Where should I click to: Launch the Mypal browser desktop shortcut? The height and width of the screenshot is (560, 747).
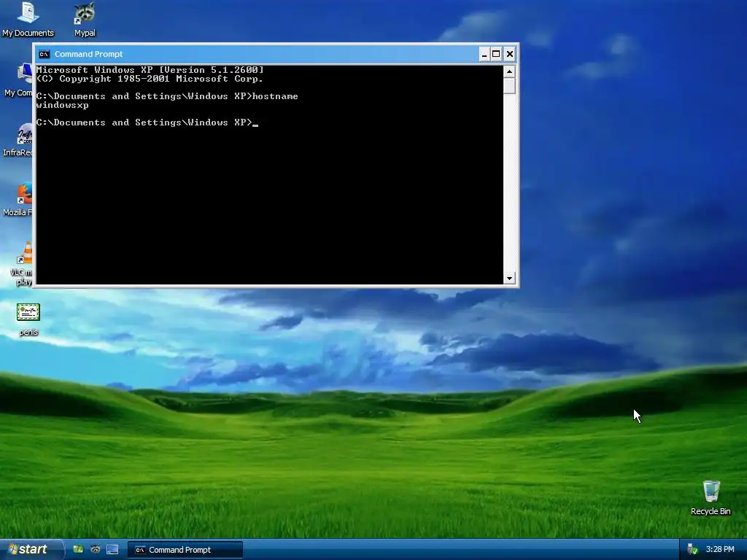pos(85,19)
